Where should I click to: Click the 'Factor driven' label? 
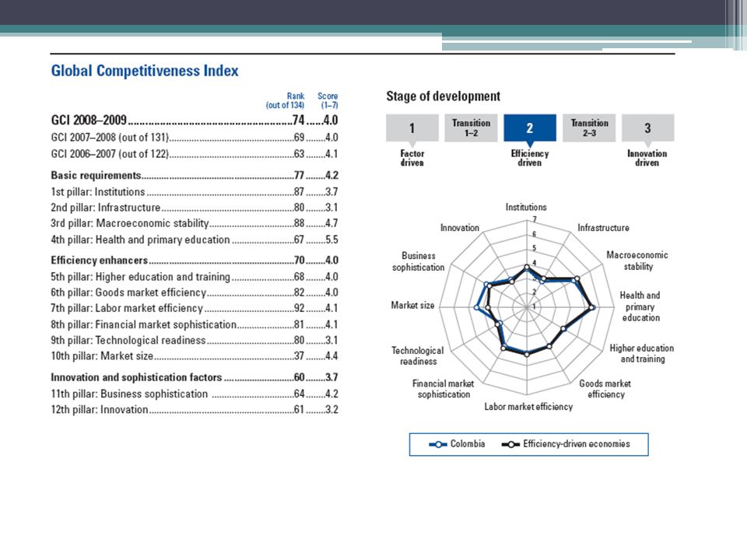pyautogui.click(x=412, y=158)
